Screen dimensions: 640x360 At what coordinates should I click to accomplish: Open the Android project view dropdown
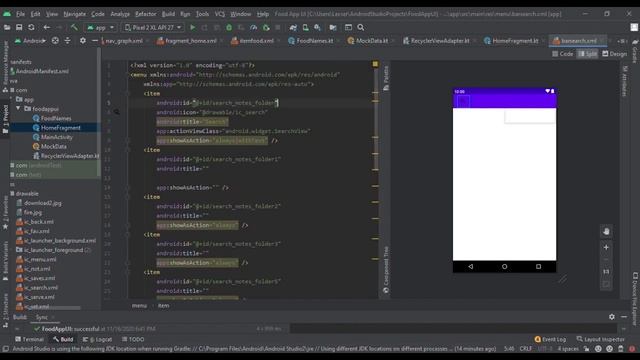[x=30, y=40]
